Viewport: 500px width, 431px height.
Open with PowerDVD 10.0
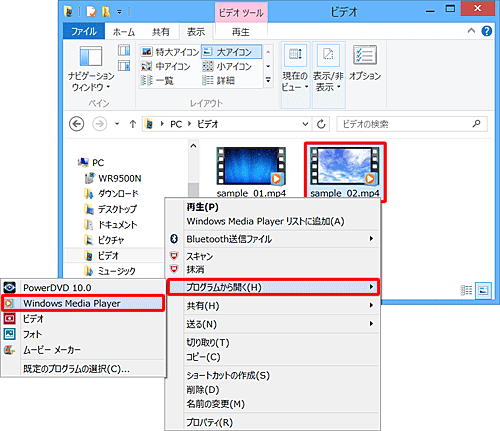[x=83, y=288]
